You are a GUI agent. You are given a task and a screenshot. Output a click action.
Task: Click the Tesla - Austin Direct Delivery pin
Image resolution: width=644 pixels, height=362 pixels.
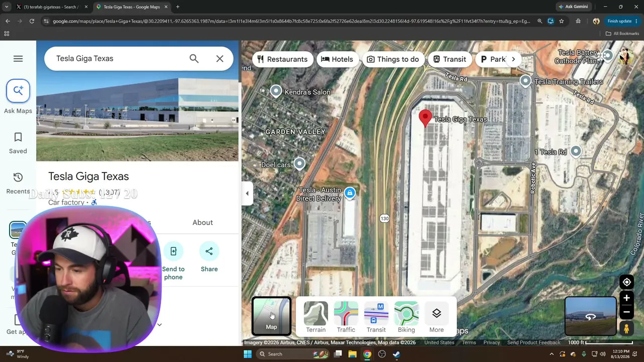(x=350, y=193)
